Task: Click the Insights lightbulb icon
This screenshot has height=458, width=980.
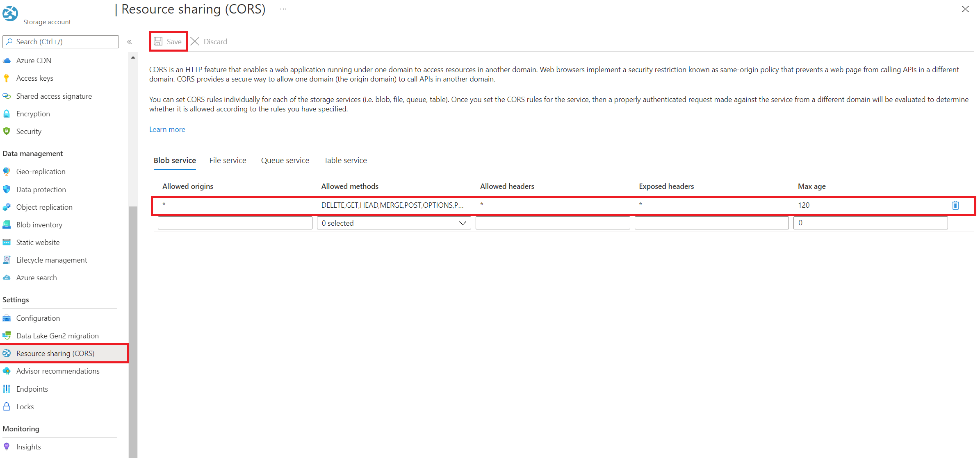Action: click(x=7, y=447)
